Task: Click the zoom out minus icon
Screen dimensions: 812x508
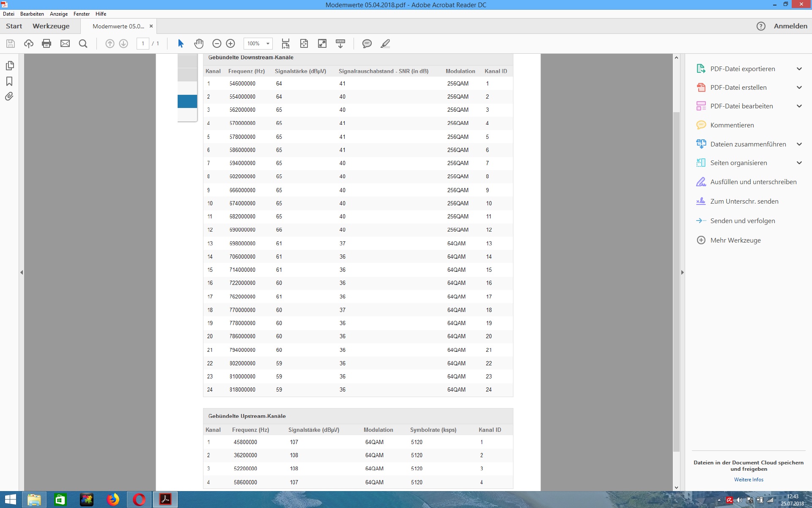Action: [x=217, y=44]
